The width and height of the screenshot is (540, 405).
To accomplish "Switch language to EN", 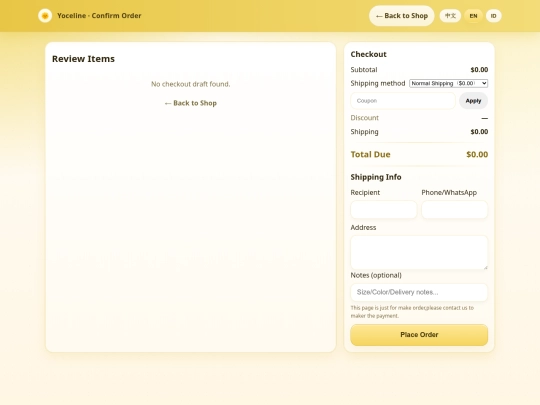I will 473,16.
